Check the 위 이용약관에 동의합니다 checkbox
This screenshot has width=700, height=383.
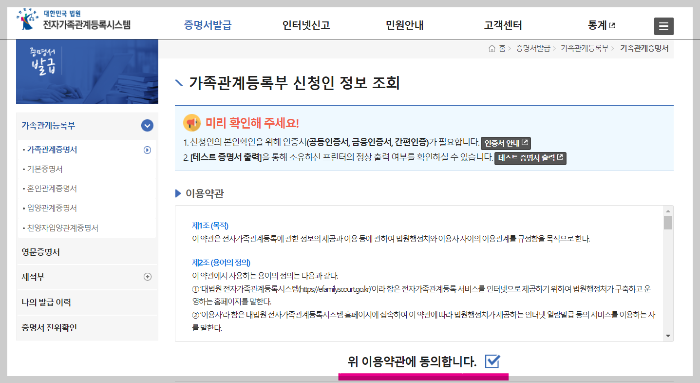point(492,361)
